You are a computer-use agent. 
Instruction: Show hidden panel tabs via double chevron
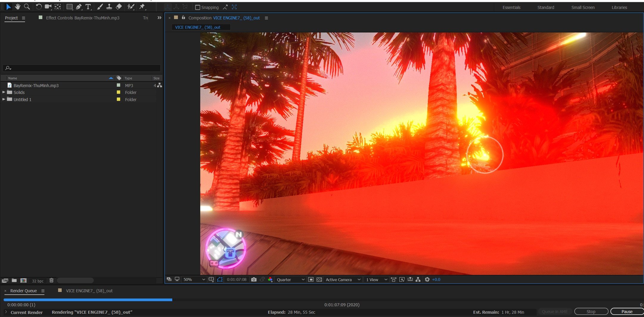click(x=159, y=18)
